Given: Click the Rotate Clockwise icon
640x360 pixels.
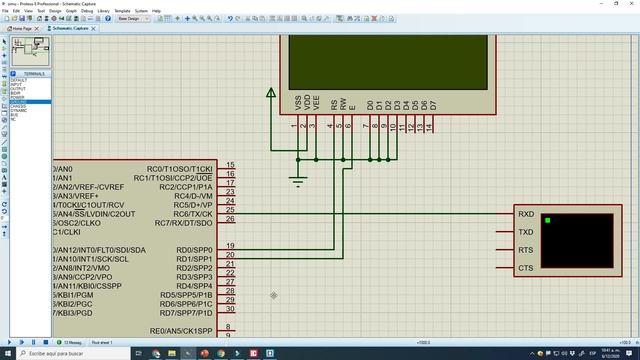Looking at the screenshot, I should 4,204.
